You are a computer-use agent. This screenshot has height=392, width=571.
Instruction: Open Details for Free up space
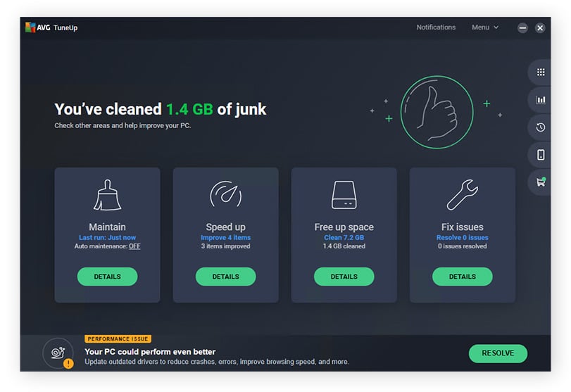click(x=344, y=277)
